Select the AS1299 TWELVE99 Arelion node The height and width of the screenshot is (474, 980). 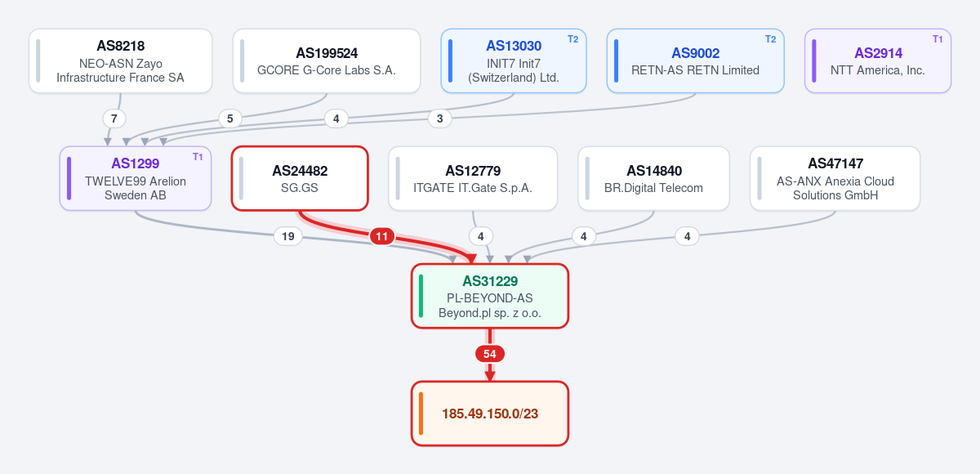tap(136, 178)
